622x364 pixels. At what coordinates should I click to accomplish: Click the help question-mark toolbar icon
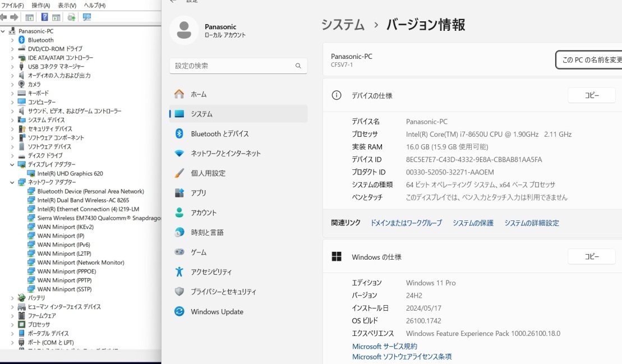click(44, 17)
